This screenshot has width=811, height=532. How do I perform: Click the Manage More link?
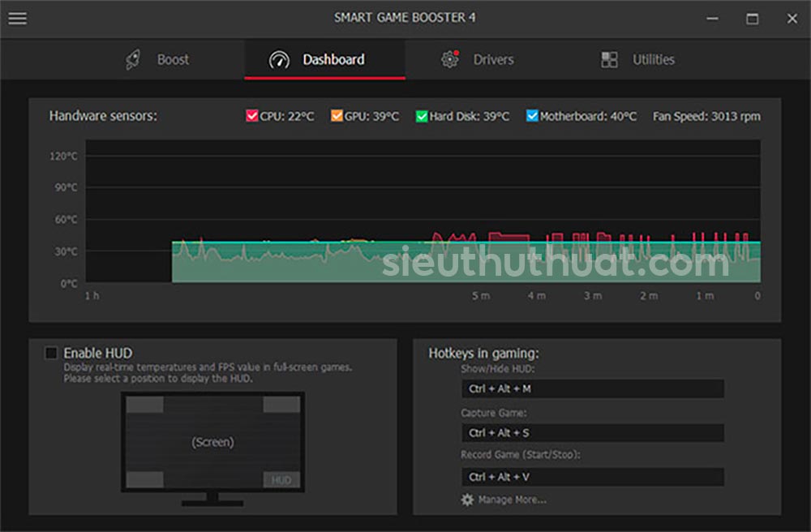pyautogui.click(x=512, y=500)
